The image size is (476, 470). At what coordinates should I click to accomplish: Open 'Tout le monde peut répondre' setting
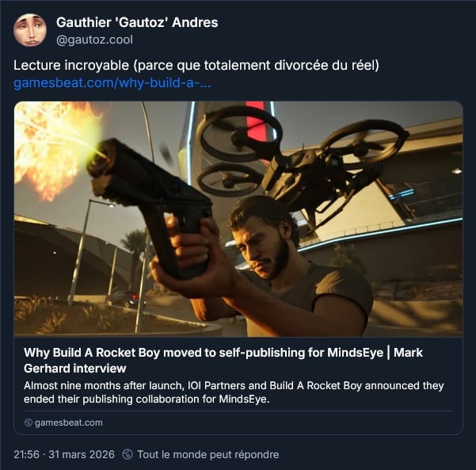[x=208, y=454]
